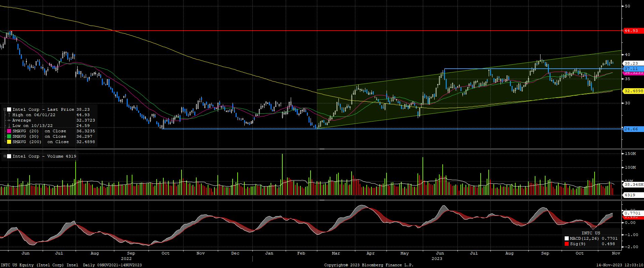The image size is (644, 268).
Task: Click the yellow SMAVG (200) swatch
Action: coord(9,142)
